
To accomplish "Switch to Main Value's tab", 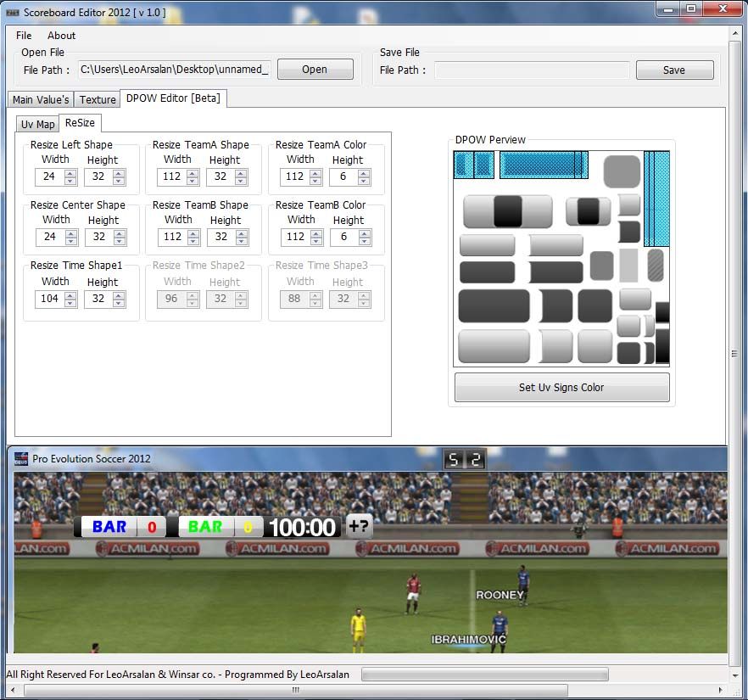I will 41,99.
